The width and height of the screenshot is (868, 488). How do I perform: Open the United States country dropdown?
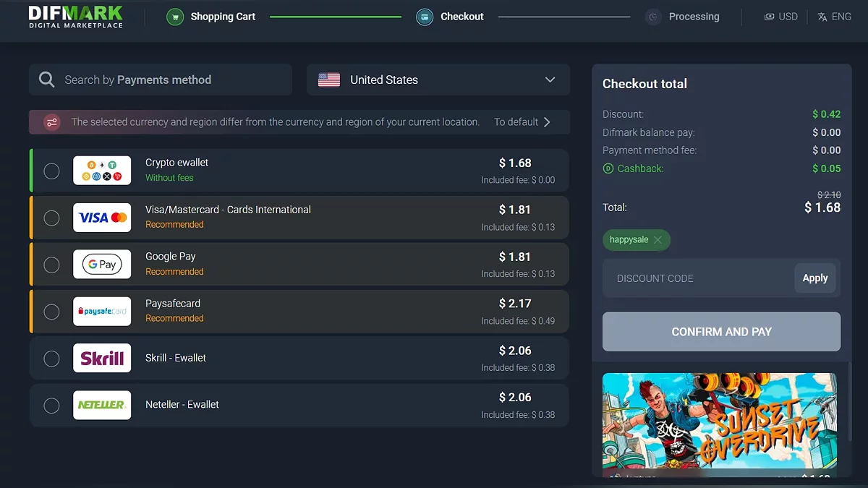click(438, 80)
